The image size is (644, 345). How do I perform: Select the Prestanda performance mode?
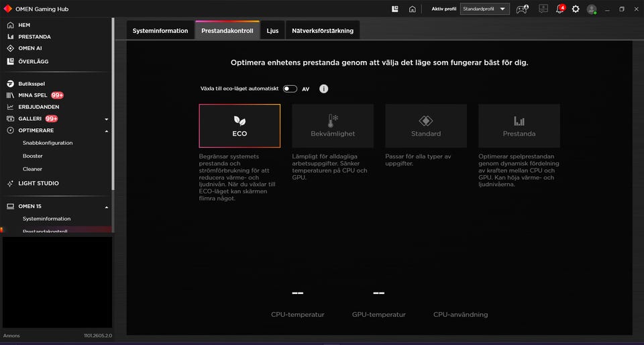pyautogui.click(x=519, y=126)
